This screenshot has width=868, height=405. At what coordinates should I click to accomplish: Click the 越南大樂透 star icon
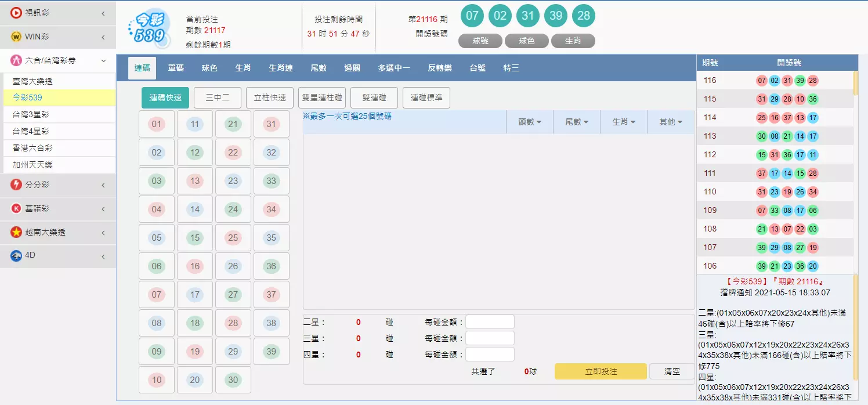(17, 232)
